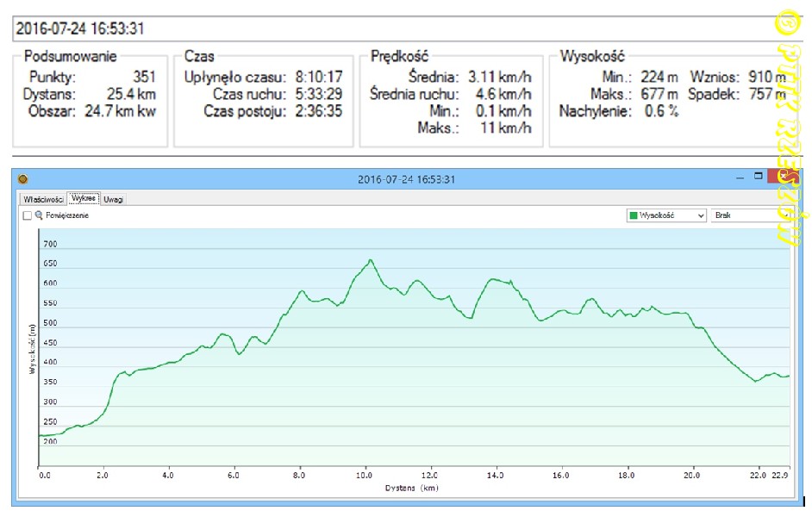Open the Uwagi tab
The height and width of the screenshot is (517, 812).
[x=114, y=198]
